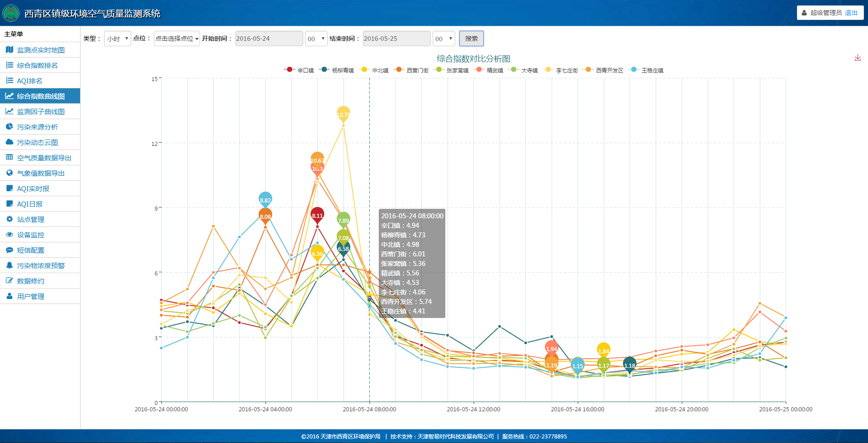This screenshot has height=443, width=868.
Task: Click the table icon for 空气质量数据导出
Action: click(9, 158)
